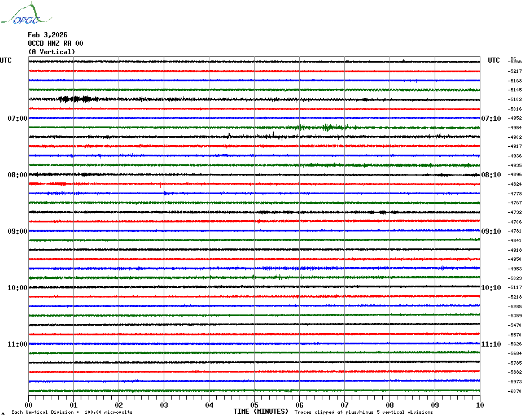Click the -5102 DC offset value

point(515,99)
